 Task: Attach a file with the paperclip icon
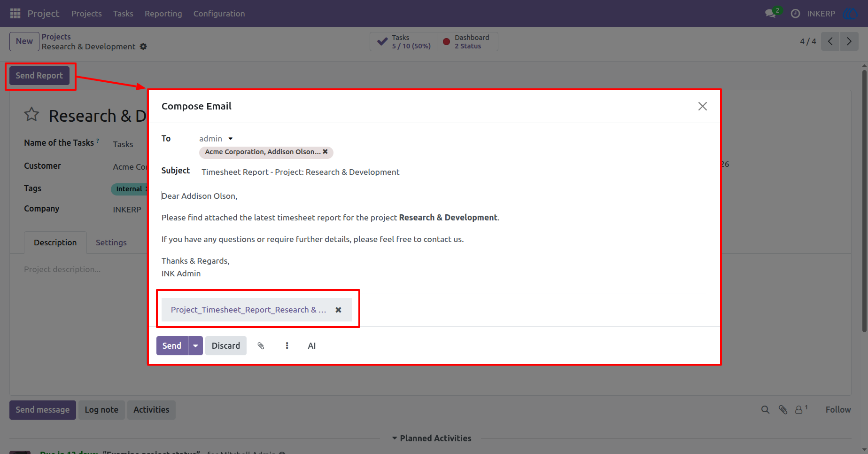[x=261, y=346]
